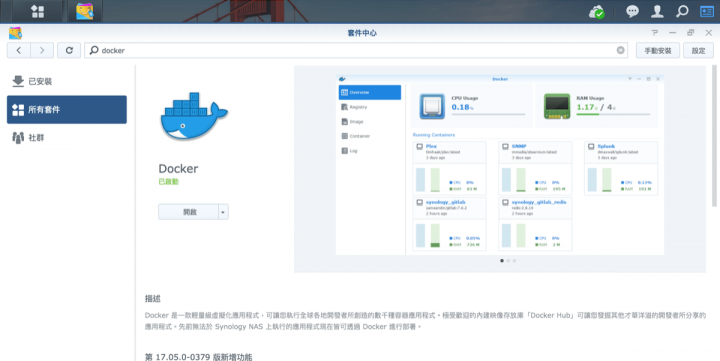Click the Docker whale logo
Viewport: 720px width, 361px height.
pyautogui.click(x=194, y=116)
